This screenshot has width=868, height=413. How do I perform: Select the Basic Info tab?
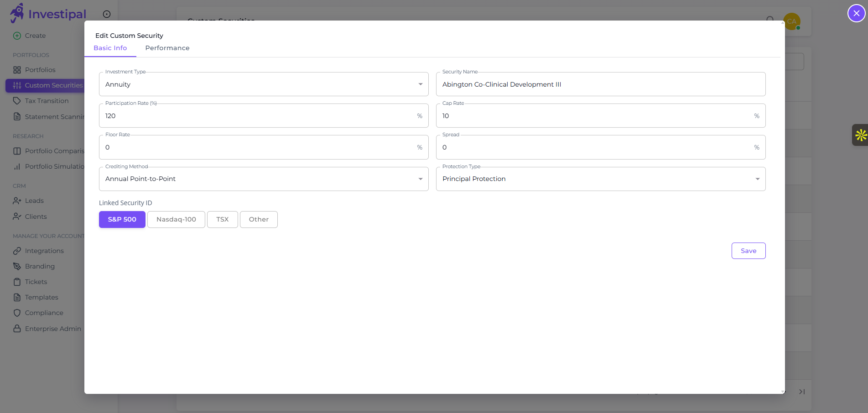tap(110, 48)
